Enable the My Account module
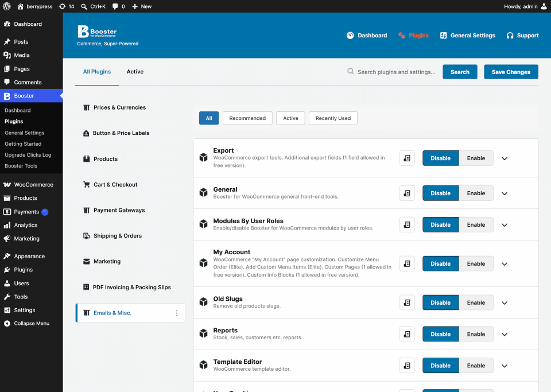 (476, 264)
